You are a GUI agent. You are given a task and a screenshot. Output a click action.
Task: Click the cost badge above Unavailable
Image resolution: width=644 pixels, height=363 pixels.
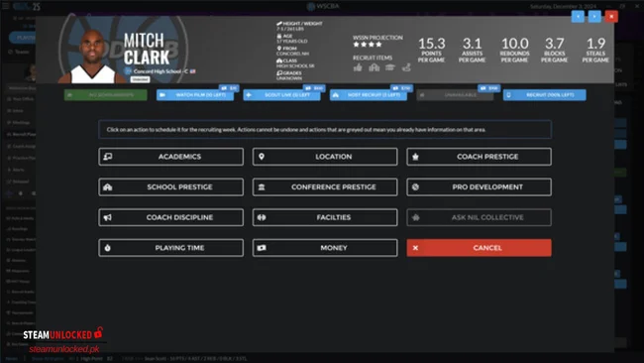coord(489,88)
